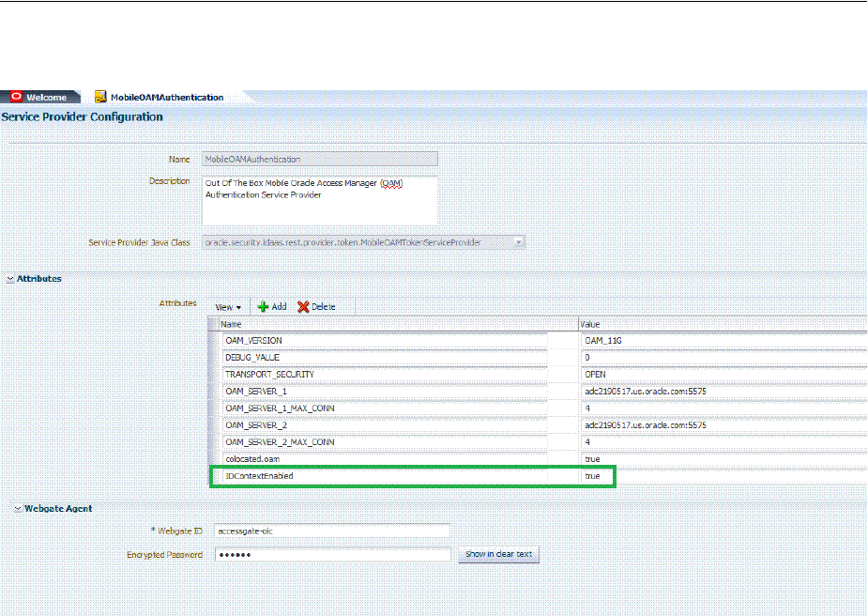Click the Webgate ID input field
Image resolution: width=868 pixels, height=616 pixels.
pos(332,531)
